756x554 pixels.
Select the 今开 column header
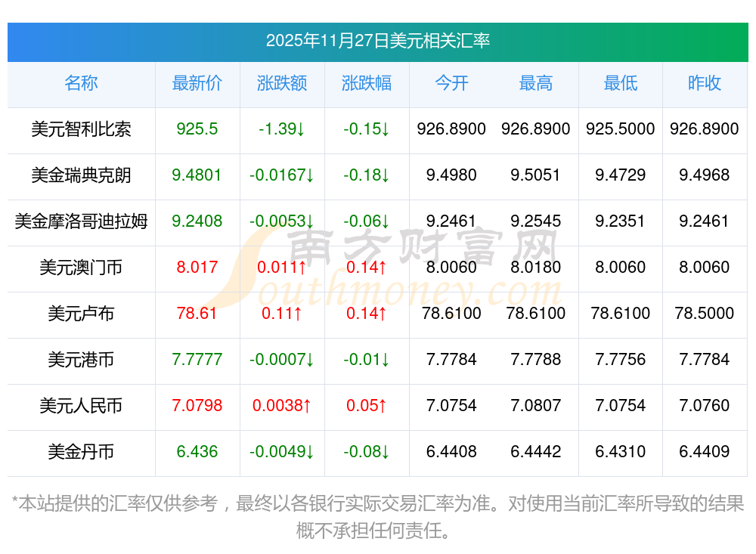coord(451,83)
